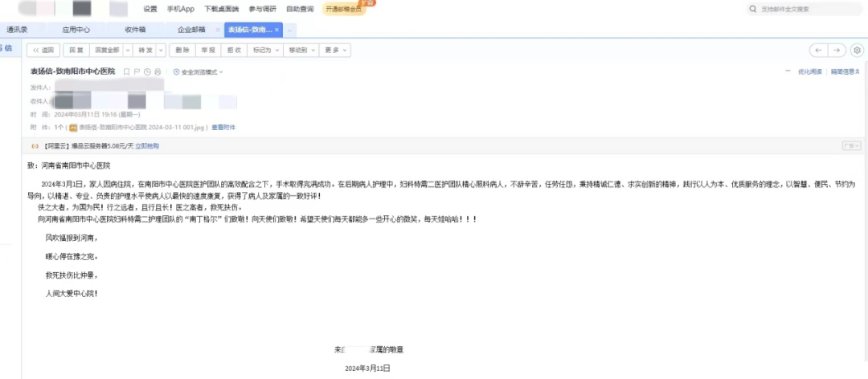Toggle 安全浏览模式 safe browsing mode
This screenshot has width=868, height=379.
[x=198, y=72]
